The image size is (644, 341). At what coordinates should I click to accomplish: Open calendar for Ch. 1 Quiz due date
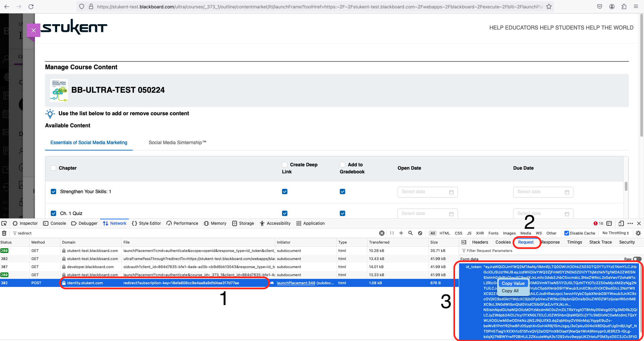567,214
